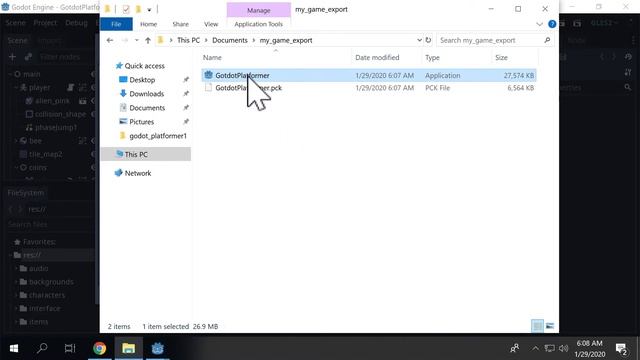The image size is (640, 360).
Task: Open Project menu in Godot window
Action: pos(45,23)
